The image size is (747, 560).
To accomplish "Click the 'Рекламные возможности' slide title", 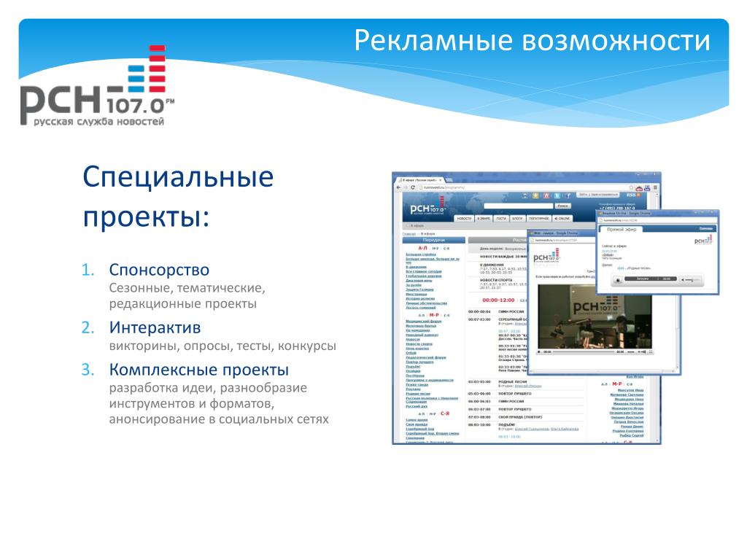I will point(532,40).
